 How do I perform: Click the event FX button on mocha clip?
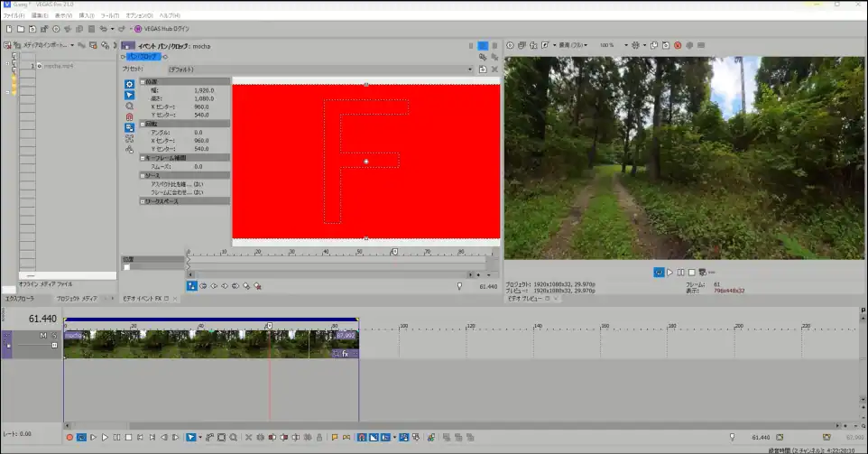coord(346,354)
